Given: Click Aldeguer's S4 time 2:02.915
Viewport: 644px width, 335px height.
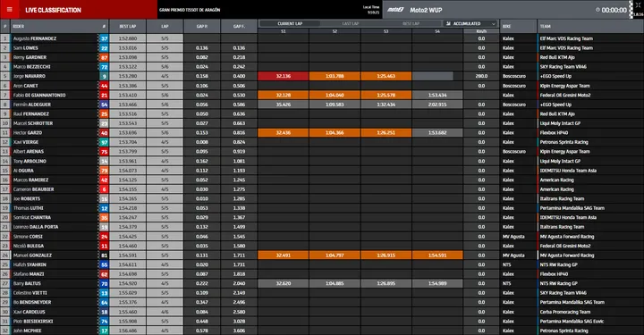Looking at the screenshot, I should 437,105.
